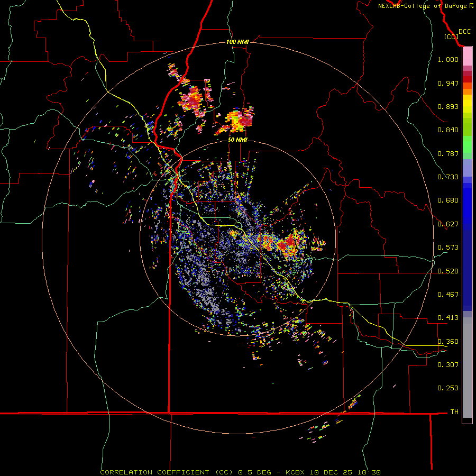Click the bright green color bar segment
Image resolution: width=476 pixels, height=476 pixels.
click(x=467, y=145)
